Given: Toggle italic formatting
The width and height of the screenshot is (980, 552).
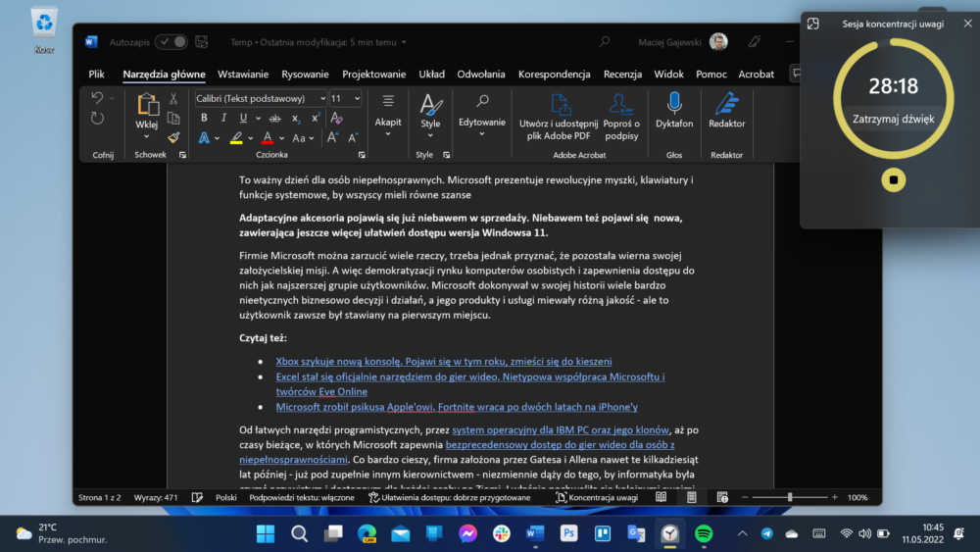Looking at the screenshot, I should 223,118.
